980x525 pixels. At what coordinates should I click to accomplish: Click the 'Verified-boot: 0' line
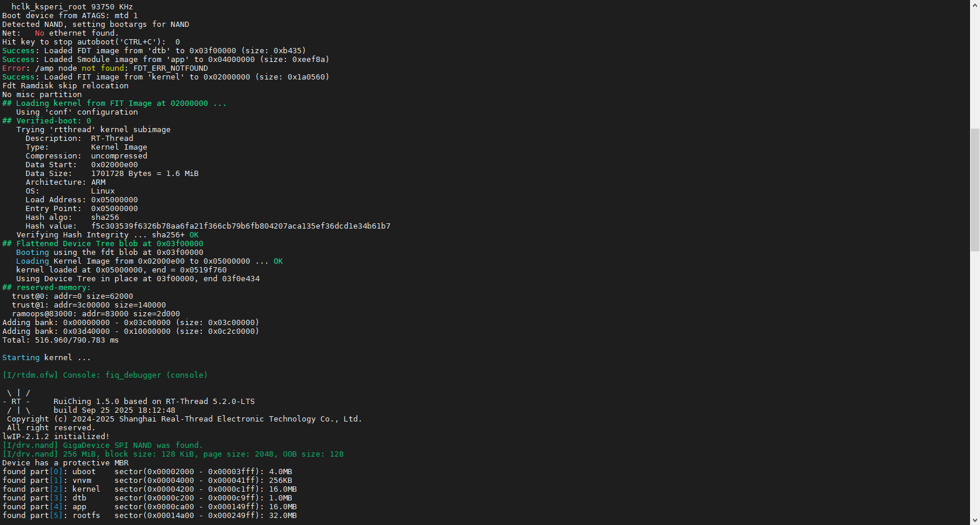click(53, 121)
